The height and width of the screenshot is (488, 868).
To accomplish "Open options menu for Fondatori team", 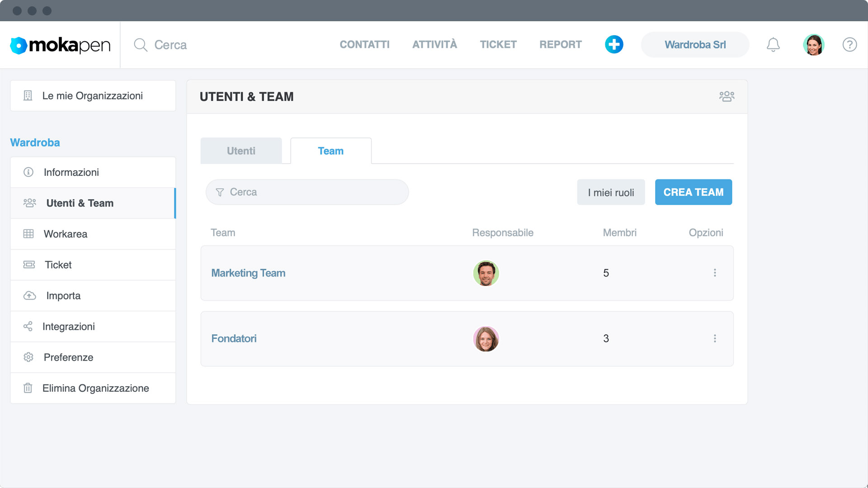I will (715, 338).
